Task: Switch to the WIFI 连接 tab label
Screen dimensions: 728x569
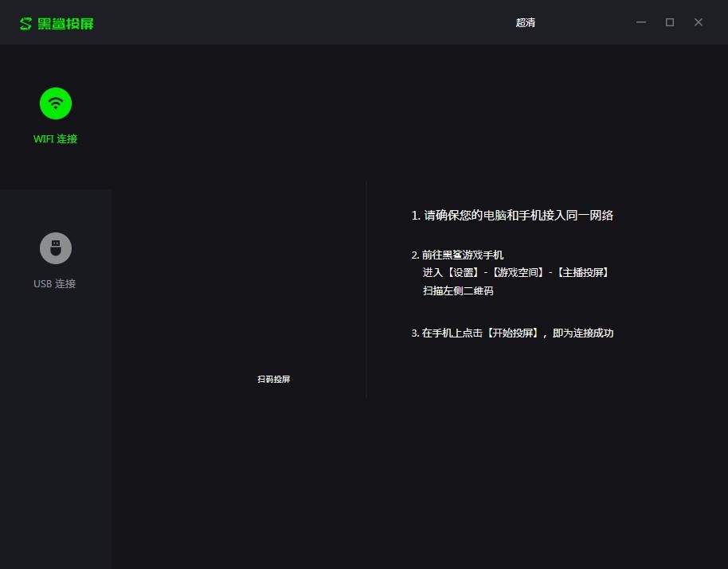Action: pos(55,138)
